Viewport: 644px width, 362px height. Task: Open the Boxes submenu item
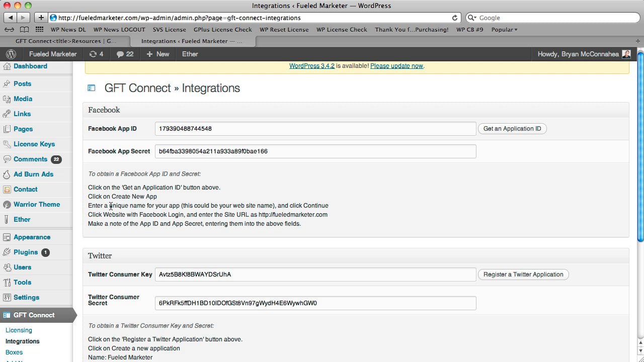pos(14,352)
